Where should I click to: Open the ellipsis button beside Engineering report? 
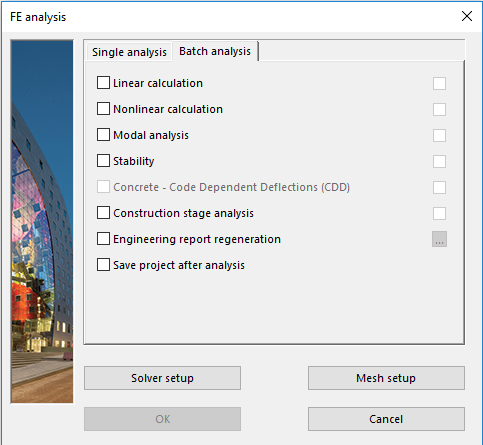point(439,239)
